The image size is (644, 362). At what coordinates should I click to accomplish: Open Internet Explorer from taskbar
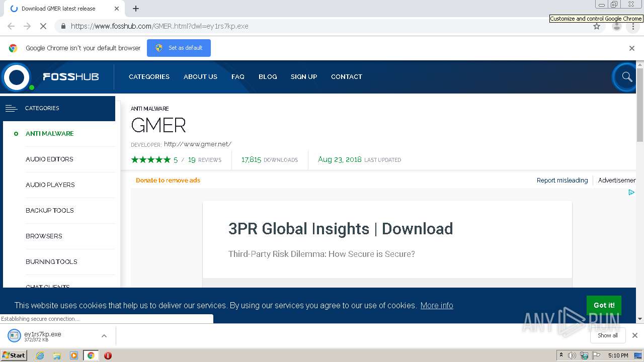click(x=40, y=355)
